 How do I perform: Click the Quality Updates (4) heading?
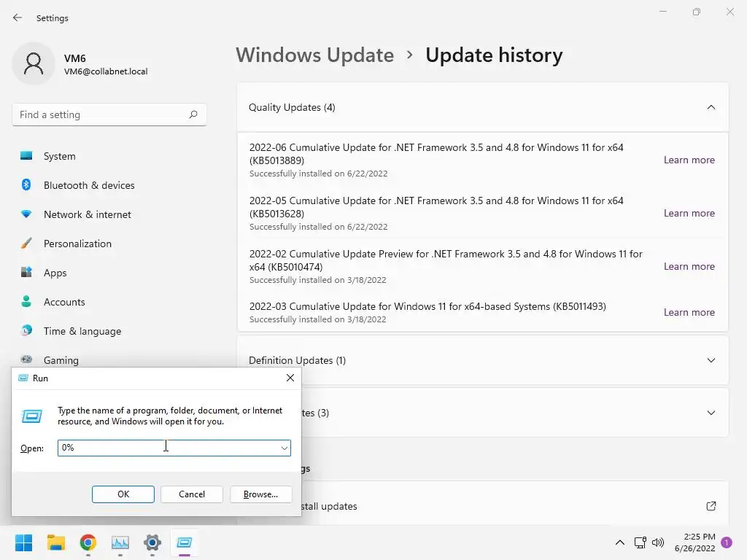tap(292, 107)
